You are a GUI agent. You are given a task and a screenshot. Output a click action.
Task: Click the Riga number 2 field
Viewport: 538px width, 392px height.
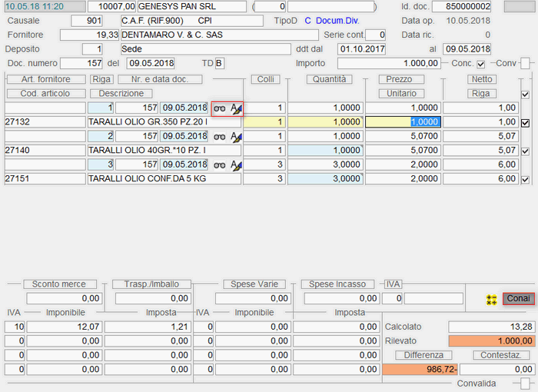pos(101,136)
